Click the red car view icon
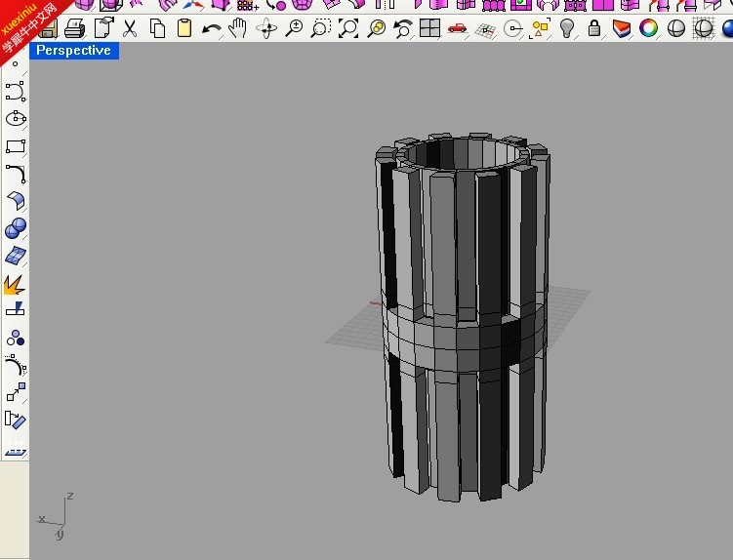Screen dimensions: 733x560 [457, 28]
